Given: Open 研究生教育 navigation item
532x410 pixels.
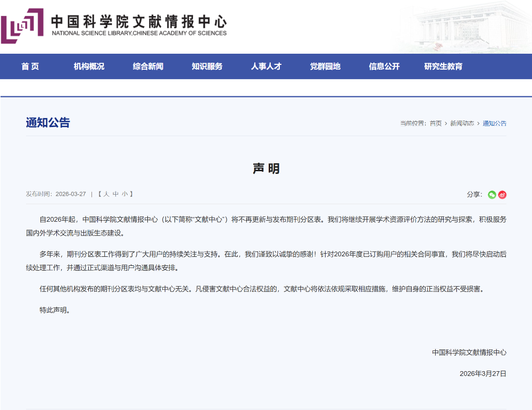Looking at the screenshot, I should (x=443, y=66).
